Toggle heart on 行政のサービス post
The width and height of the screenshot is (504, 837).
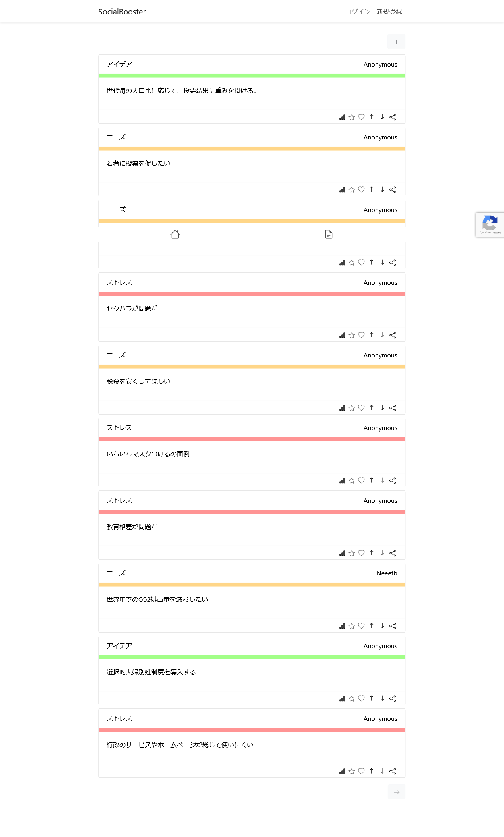click(x=361, y=771)
